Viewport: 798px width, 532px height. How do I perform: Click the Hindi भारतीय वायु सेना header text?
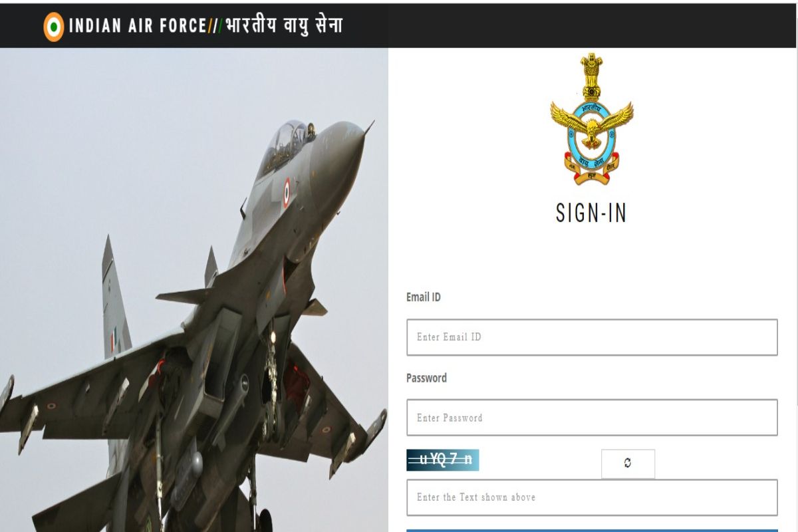click(x=284, y=27)
